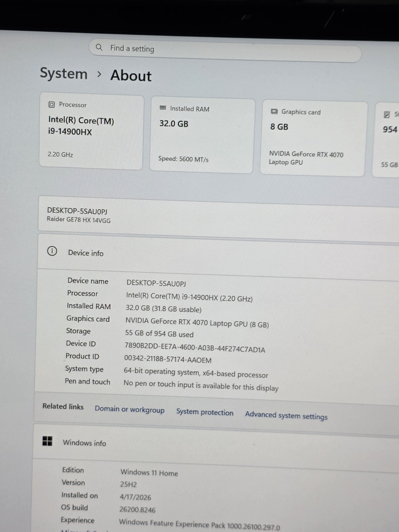Select the No pen or touch input text

pos(201,385)
